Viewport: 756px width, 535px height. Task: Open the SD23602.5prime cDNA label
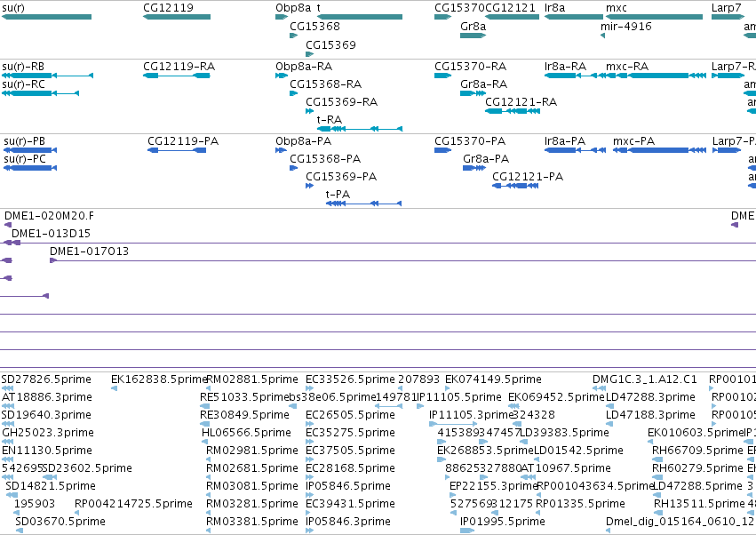pyautogui.click(x=87, y=468)
